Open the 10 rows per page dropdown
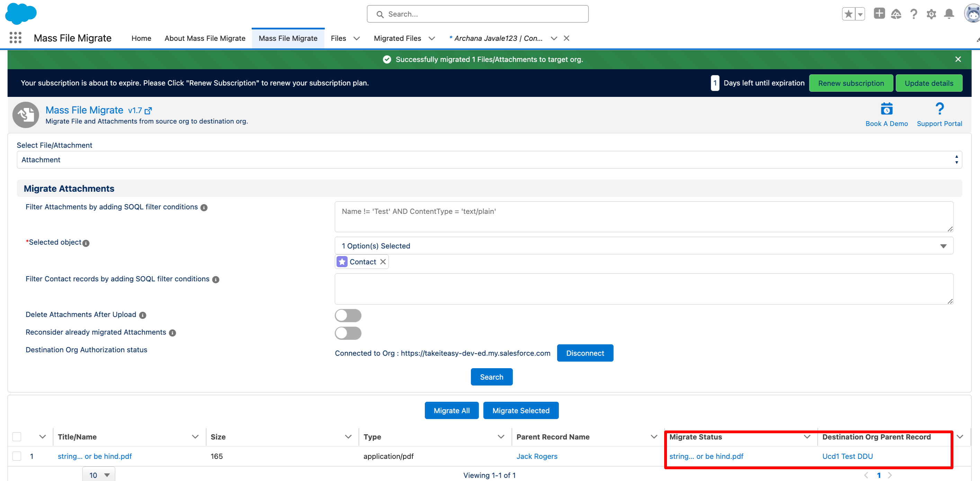Image resolution: width=980 pixels, height=481 pixels. pyautogui.click(x=99, y=475)
